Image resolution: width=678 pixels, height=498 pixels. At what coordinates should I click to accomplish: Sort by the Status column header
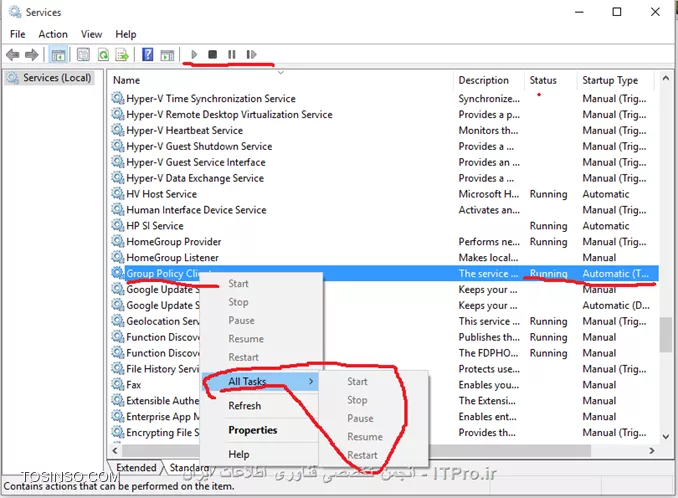tap(550, 80)
